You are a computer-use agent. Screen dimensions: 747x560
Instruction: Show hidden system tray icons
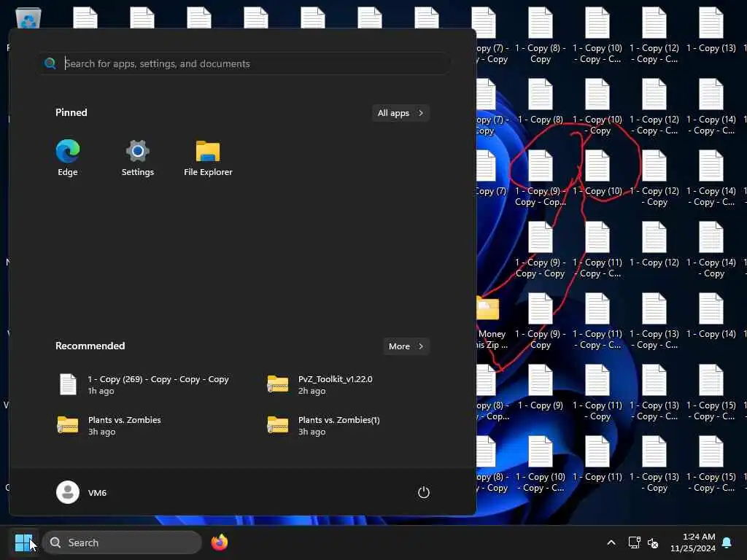[x=611, y=542]
